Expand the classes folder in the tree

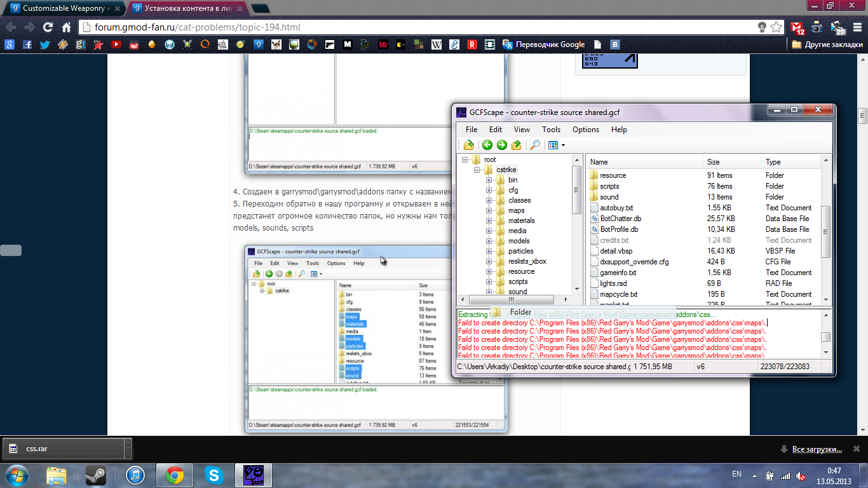point(489,200)
